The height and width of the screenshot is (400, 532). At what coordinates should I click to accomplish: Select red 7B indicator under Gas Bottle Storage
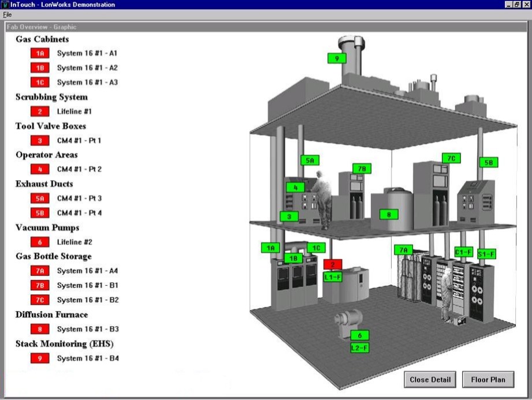[x=40, y=285]
